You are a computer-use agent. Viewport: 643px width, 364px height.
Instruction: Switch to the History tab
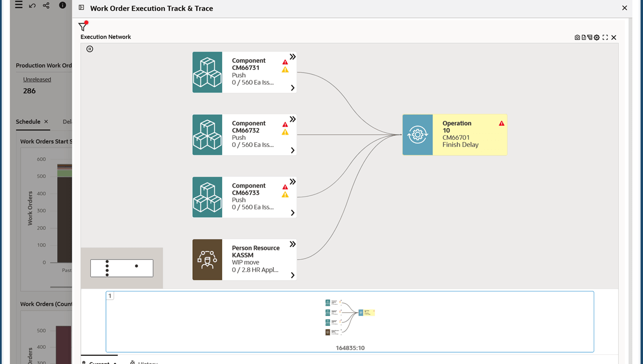pyautogui.click(x=144, y=361)
